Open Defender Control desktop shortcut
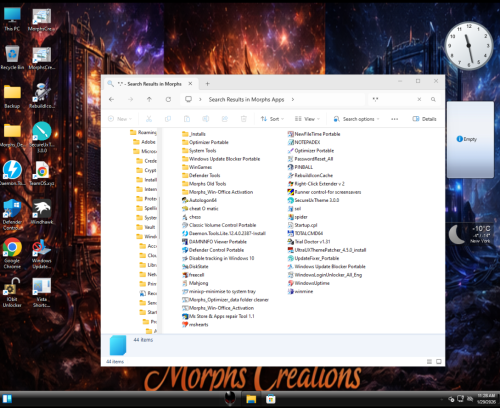 point(12,215)
